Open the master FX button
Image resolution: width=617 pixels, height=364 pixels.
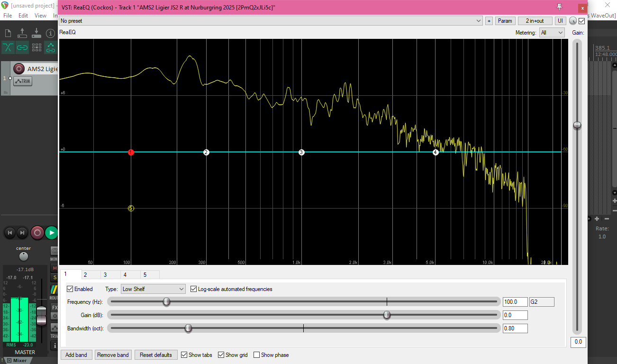point(54,308)
